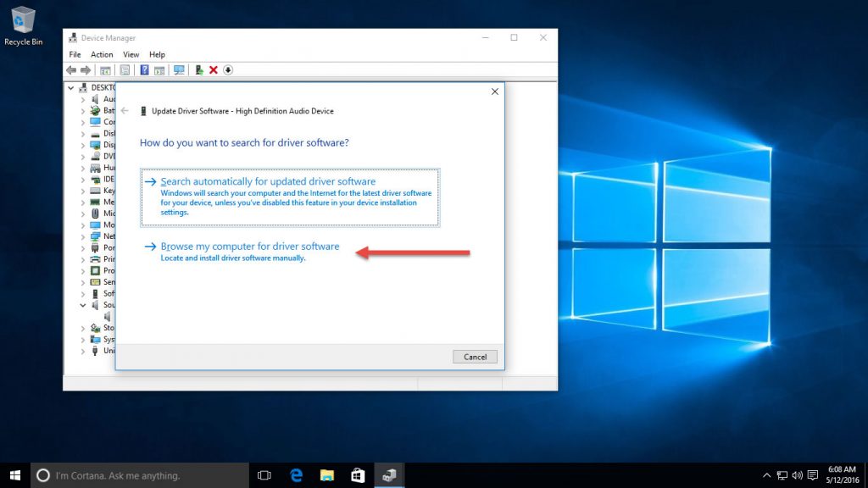Select the Properties toolbar icon
The width and height of the screenshot is (868, 488).
tap(123, 70)
